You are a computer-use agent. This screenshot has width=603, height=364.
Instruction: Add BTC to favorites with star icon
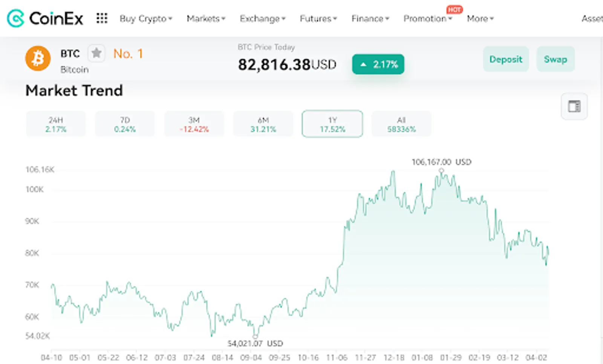coord(96,53)
